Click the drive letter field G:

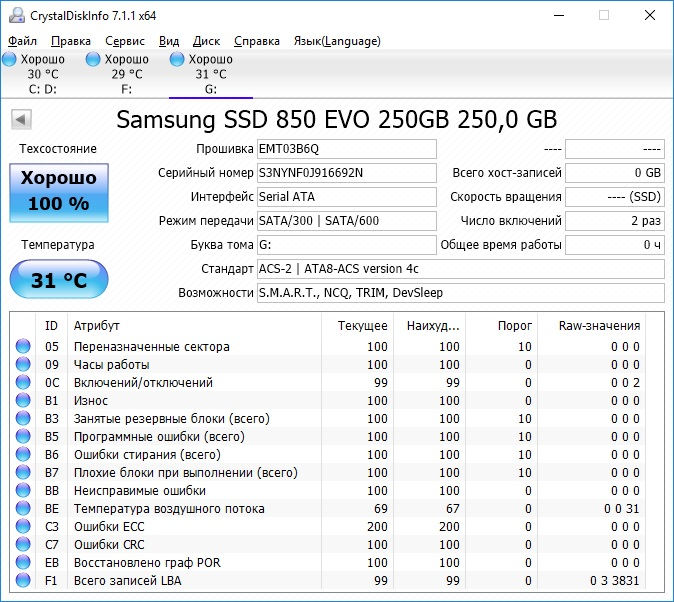(x=346, y=245)
